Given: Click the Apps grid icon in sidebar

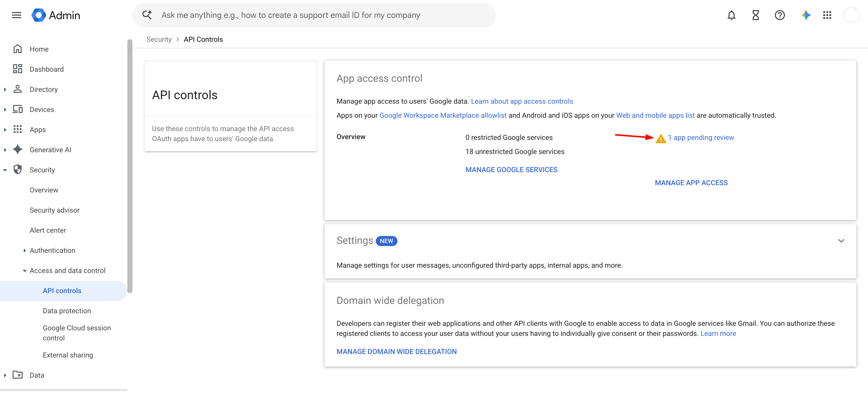Looking at the screenshot, I should pos(18,130).
